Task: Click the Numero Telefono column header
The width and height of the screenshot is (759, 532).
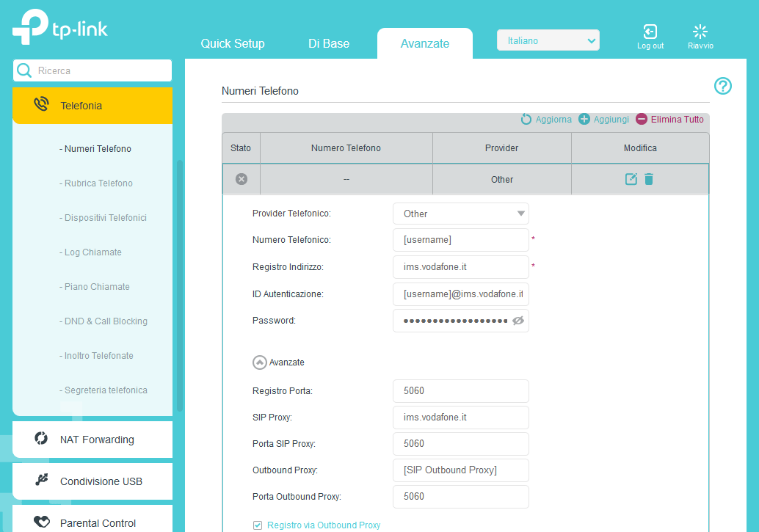Action: coord(346,148)
